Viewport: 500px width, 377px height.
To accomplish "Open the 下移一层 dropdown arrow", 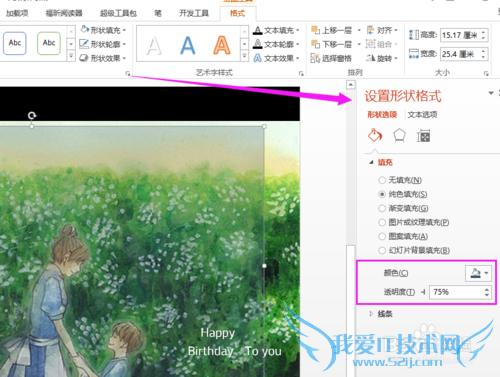I will coord(359,44).
